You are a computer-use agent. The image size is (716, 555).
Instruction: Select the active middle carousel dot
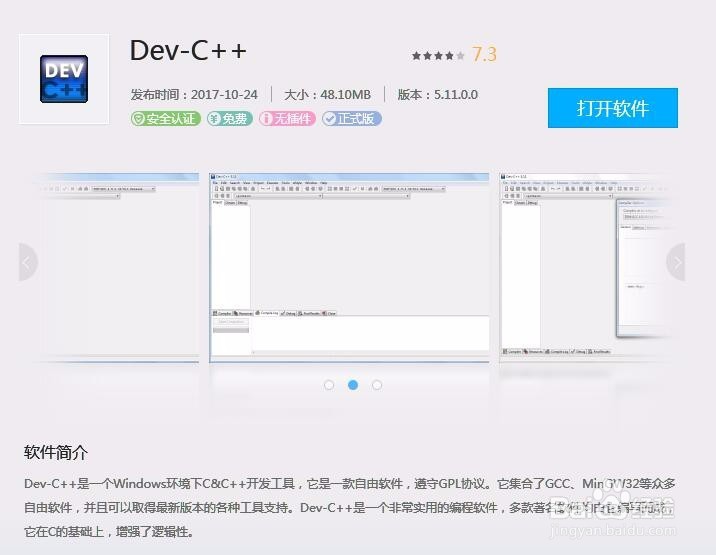353,385
